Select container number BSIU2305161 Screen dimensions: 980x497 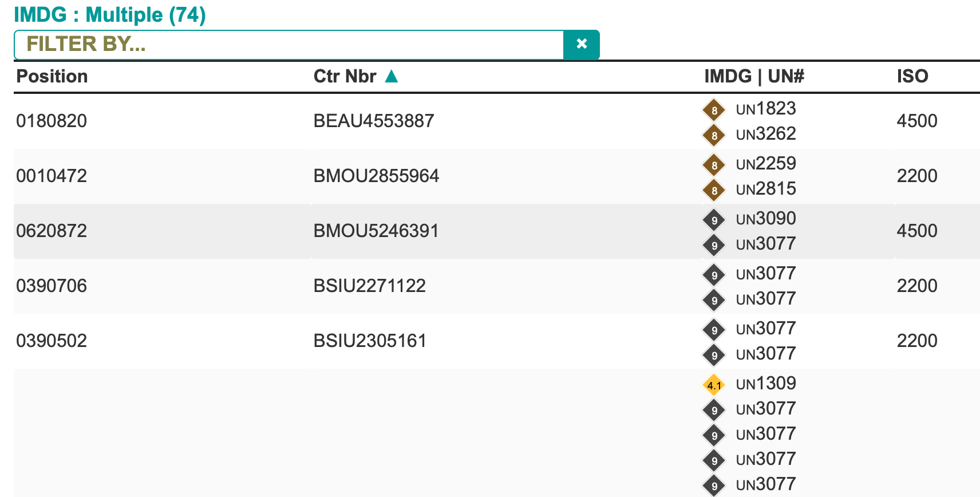click(x=370, y=341)
